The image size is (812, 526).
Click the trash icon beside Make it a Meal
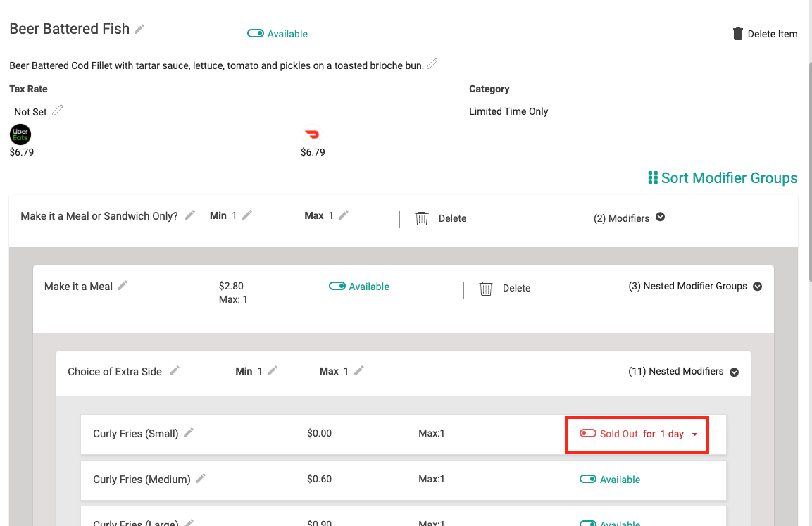click(x=485, y=289)
